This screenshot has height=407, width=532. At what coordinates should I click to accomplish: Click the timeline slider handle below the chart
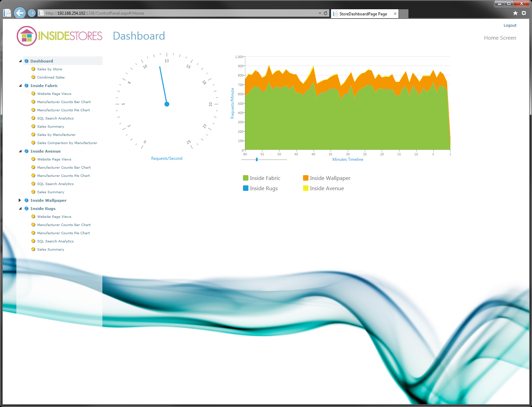257,159
